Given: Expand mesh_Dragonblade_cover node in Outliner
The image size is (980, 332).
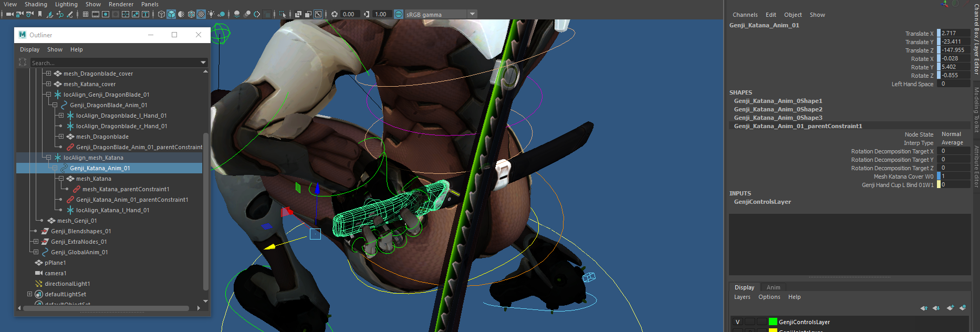Looking at the screenshot, I should pyautogui.click(x=48, y=74).
